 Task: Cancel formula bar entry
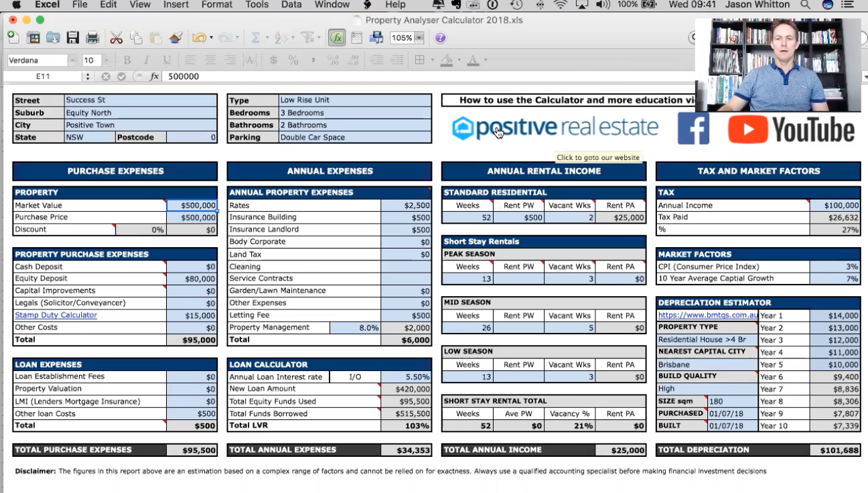[105, 76]
